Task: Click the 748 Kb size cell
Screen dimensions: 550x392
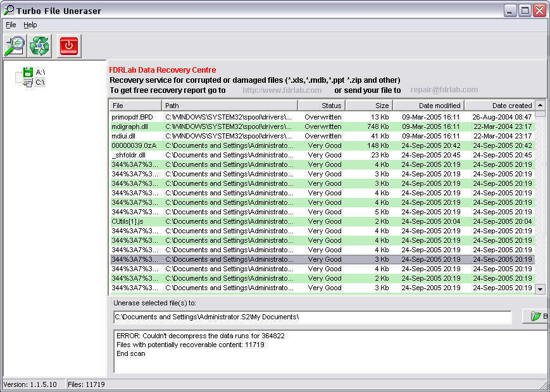Action: click(x=378, y=126)
